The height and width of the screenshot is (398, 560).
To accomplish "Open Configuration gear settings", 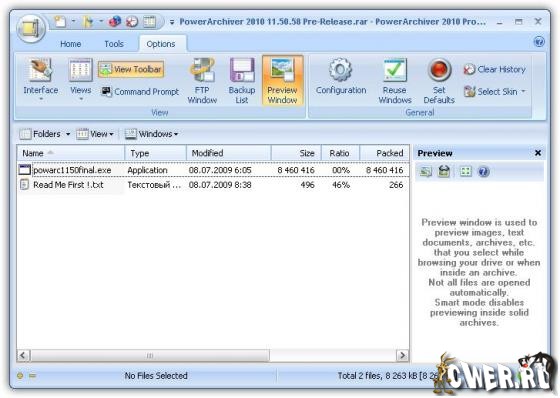I will click(x=341, y=70).
